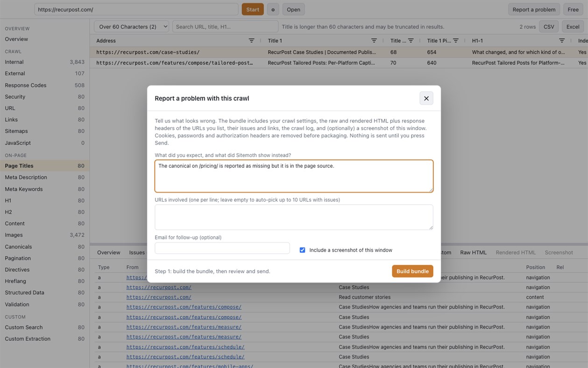Filter the Title length column
588x368 pixels.
coord(411,41)
